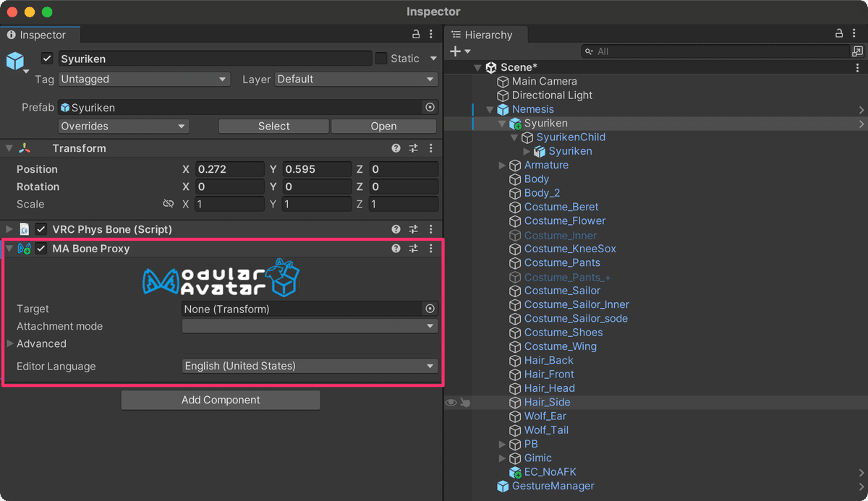This screenshot has height=501, width=868.
Task: Open presets for MA Bone Proxy
Action: click(x=414, y=248)
